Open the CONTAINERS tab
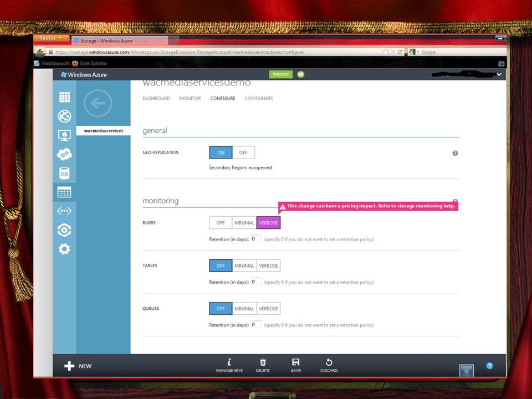The height and width of the screenshot is (399, 532). pos(259,99)
